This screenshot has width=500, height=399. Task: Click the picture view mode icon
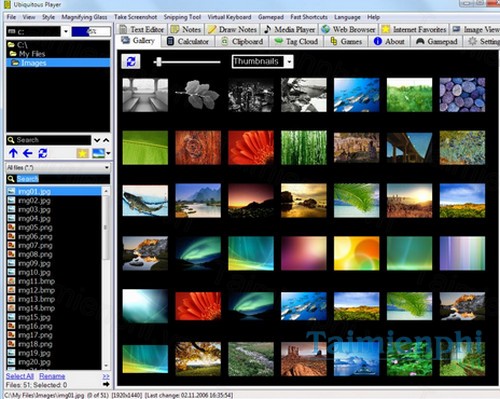[99, 153]
